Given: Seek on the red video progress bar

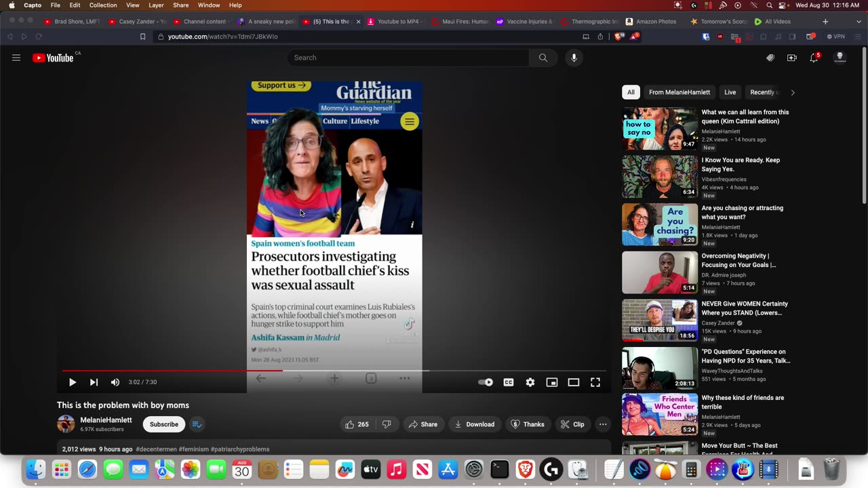Looking at the screenshot, I should [334, 371].
